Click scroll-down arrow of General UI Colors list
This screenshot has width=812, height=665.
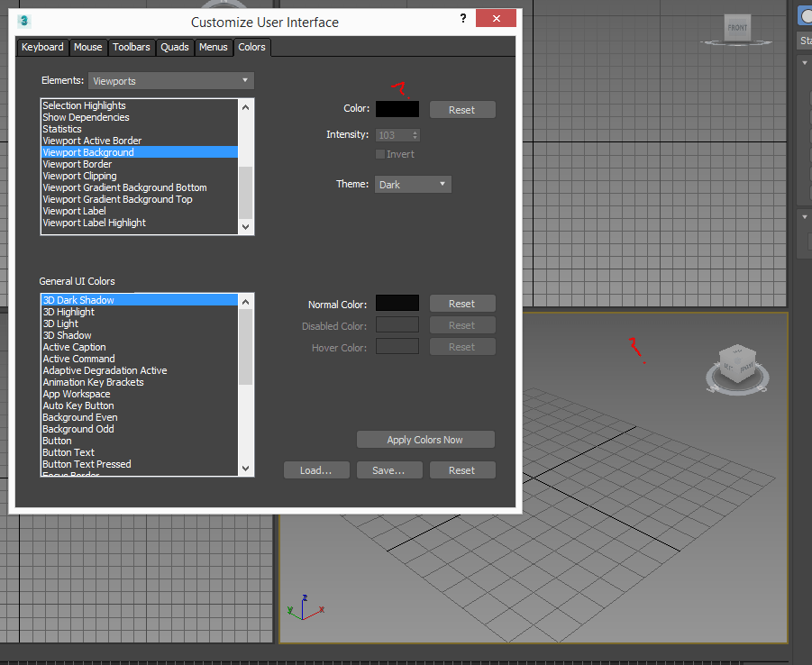click(x=246, y=468)
